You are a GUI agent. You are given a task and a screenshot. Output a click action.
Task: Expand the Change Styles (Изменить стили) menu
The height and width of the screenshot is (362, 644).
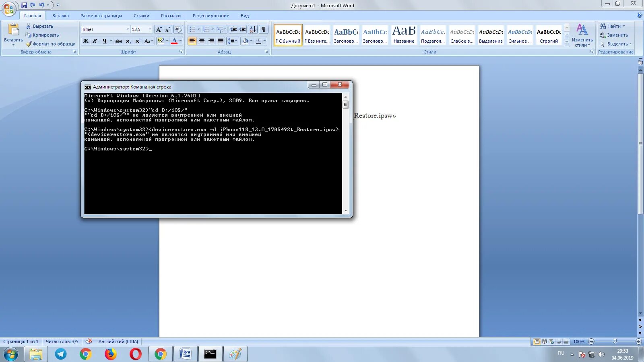point(582,35)
